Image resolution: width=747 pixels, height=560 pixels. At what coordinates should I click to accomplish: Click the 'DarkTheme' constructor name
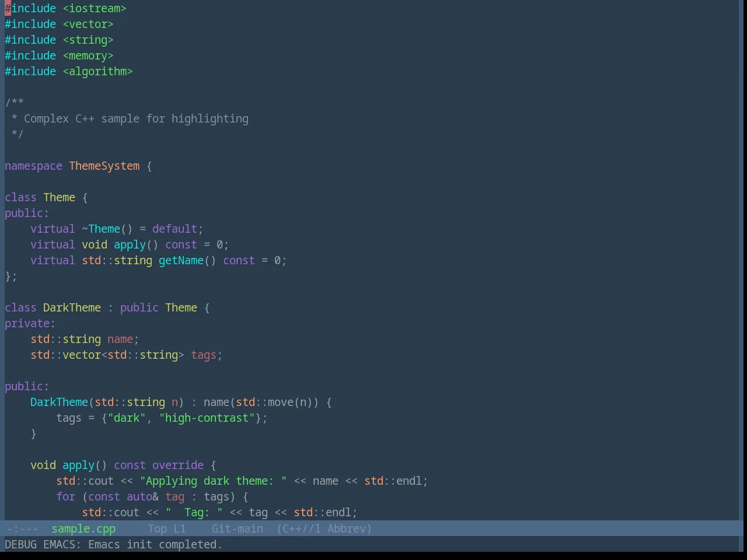tap(59, 402)
